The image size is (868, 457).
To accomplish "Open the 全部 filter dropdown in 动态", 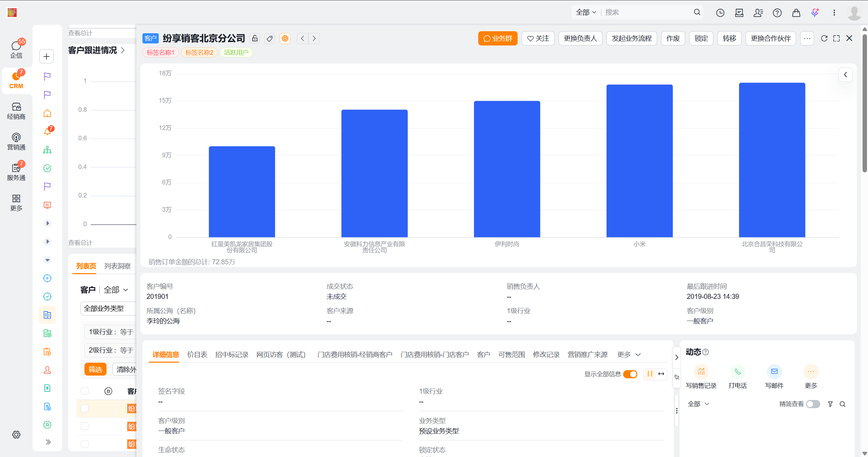I will point(698,404).
